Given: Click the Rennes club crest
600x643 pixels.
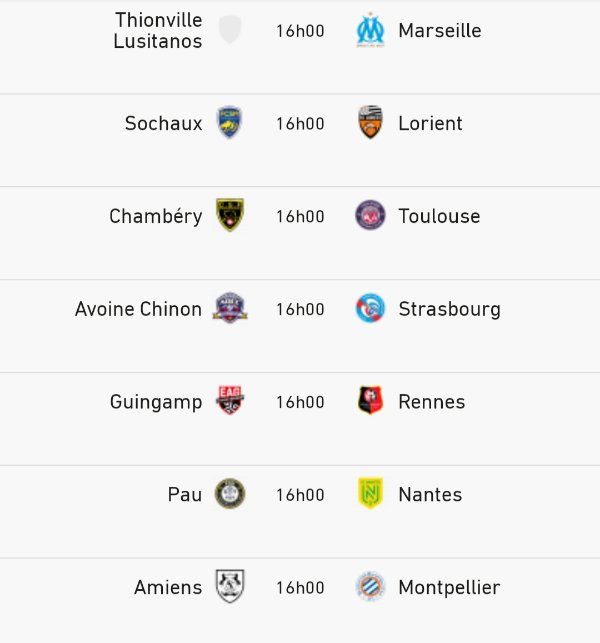Looking at the screenshot, I should 370,400.
